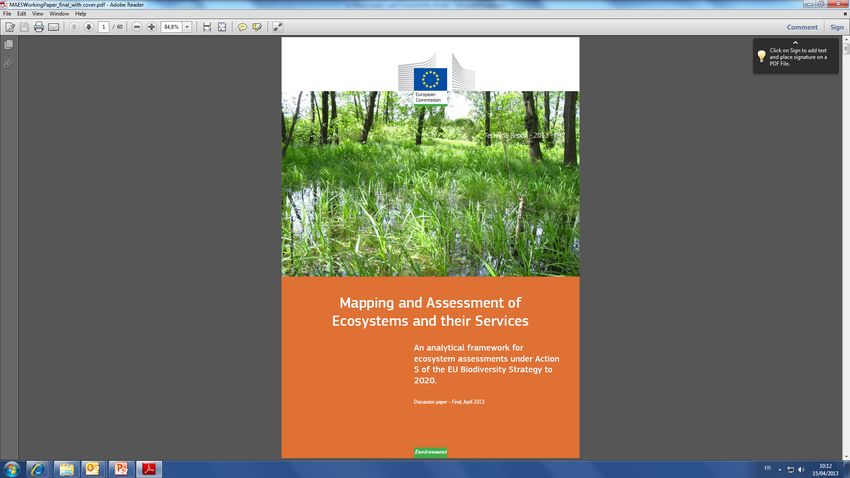The image size is (850, 478).
Task: Open the Edit menu
Action: (22, 14)
